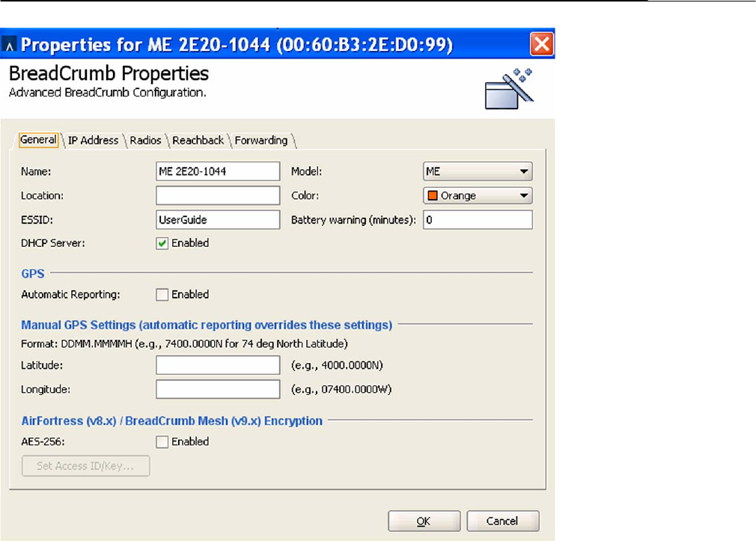Click the Set Access ID/Key button
Screen dimensions: 756x541
tap(86, 465)
